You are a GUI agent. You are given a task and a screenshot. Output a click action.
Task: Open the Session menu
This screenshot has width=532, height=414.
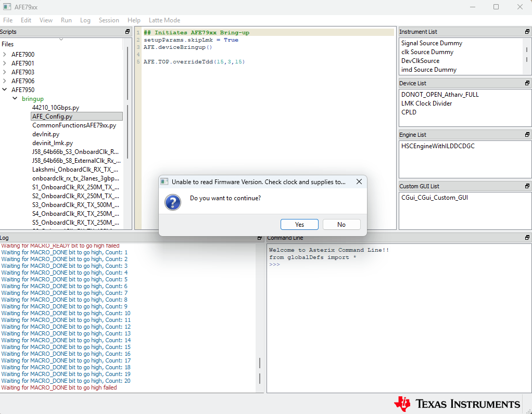tap(109, 20)
